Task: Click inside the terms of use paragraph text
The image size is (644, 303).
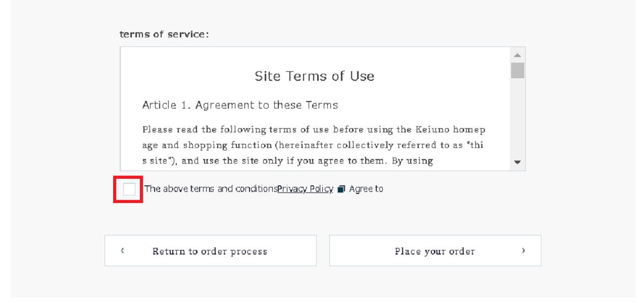Action: 314,145
